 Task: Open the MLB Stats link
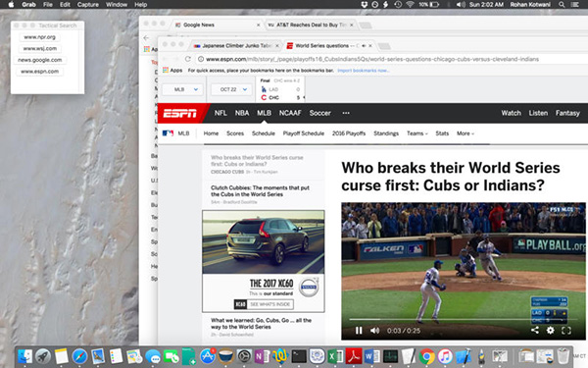(x=442, y=133)
